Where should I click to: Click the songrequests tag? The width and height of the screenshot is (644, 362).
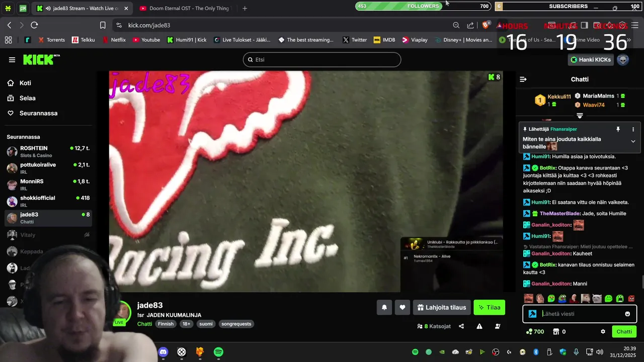(x=236, y=324)
